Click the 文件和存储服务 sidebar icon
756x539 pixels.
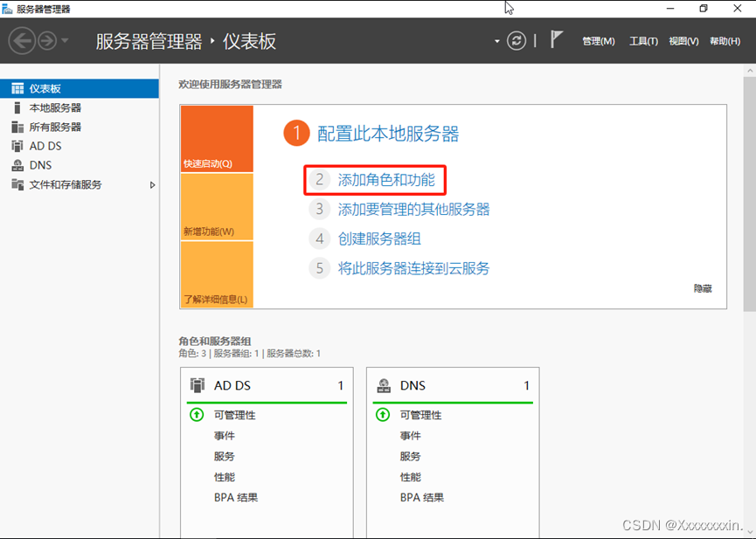click(x=17, y=184)
